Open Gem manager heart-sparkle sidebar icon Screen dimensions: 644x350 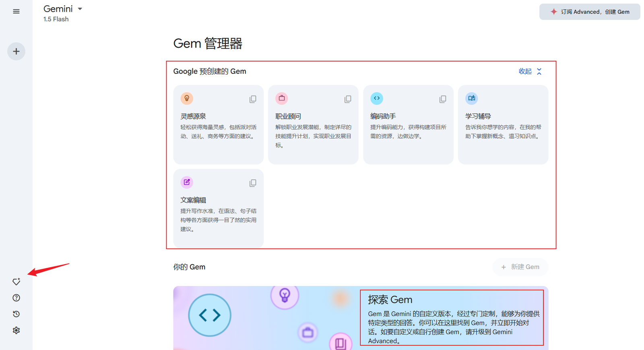(x=16, y=282)
